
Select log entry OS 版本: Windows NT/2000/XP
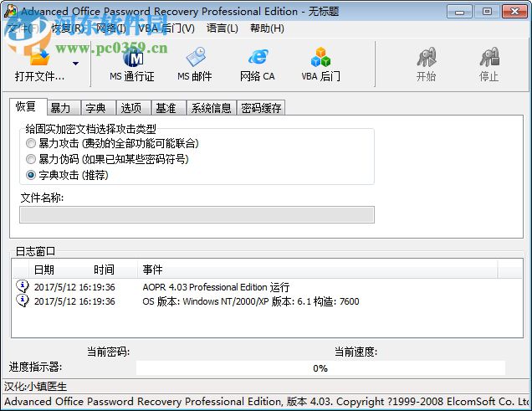click(x=251, y=301)
